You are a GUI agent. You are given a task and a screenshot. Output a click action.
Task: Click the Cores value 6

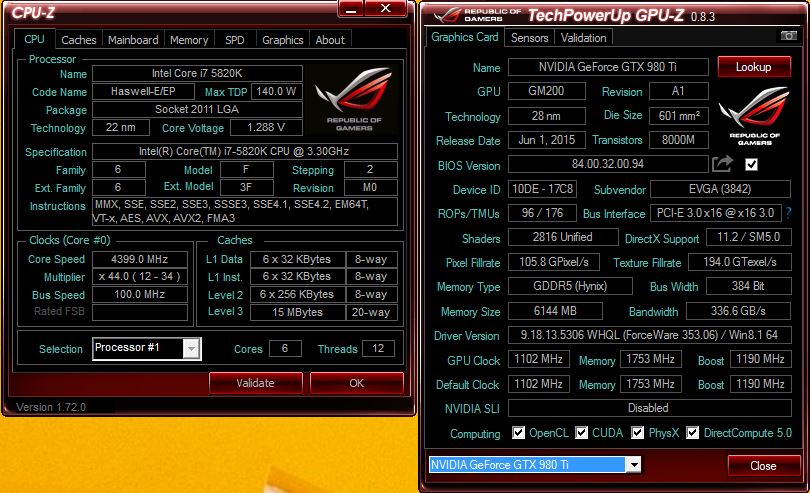[285, 348]
